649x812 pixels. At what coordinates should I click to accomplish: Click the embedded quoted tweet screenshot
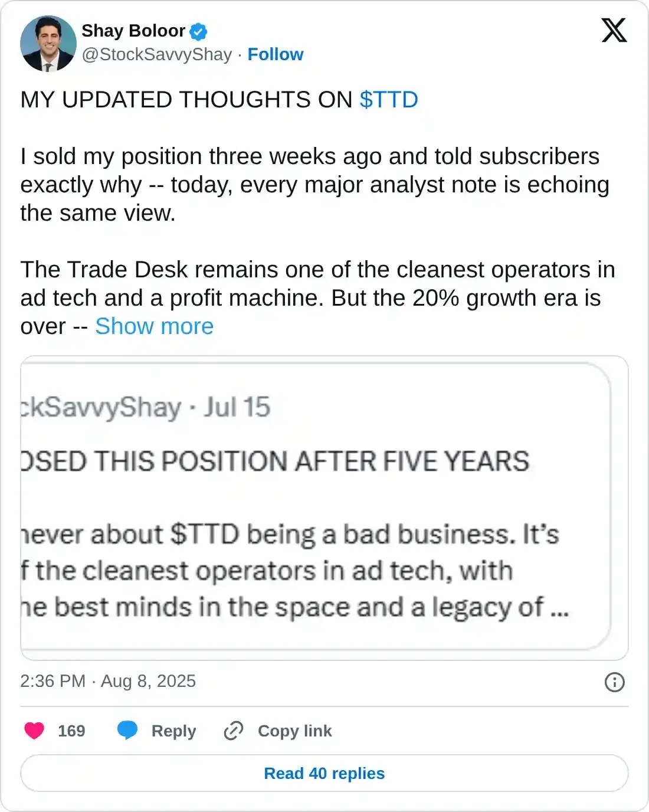(324, 505)
